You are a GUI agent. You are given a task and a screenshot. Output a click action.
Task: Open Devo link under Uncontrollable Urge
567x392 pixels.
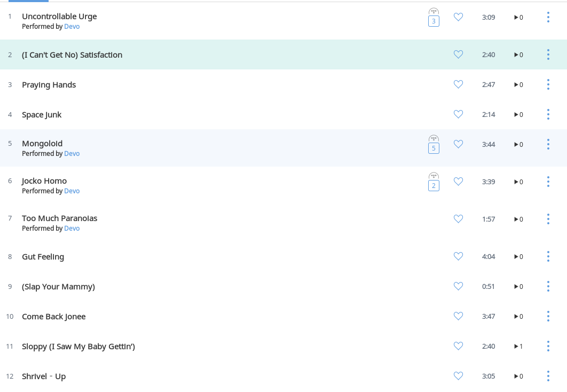coord(72,26)
